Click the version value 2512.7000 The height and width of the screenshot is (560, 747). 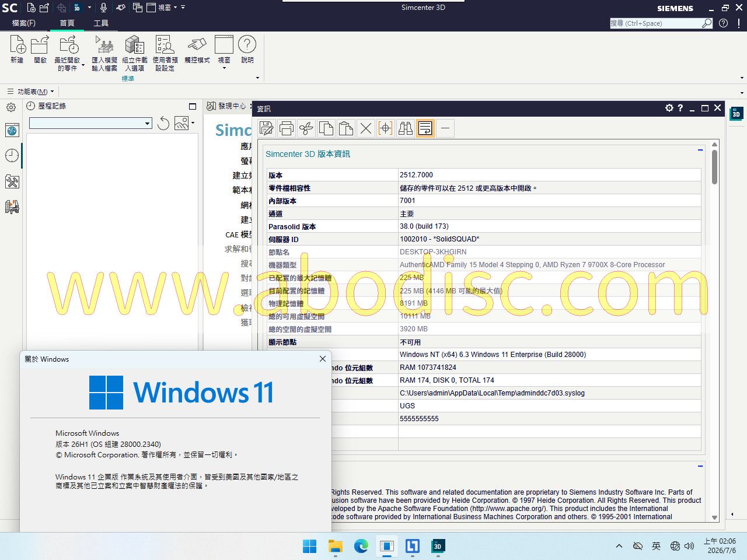416,175
